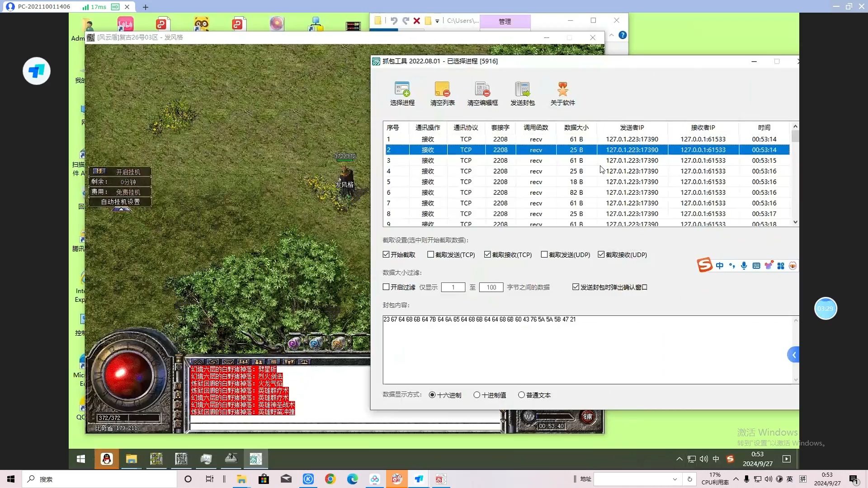The image size is (868, 488).
Task: Click the 03:29 timer bubble
Action: click(x=826, y=309)
